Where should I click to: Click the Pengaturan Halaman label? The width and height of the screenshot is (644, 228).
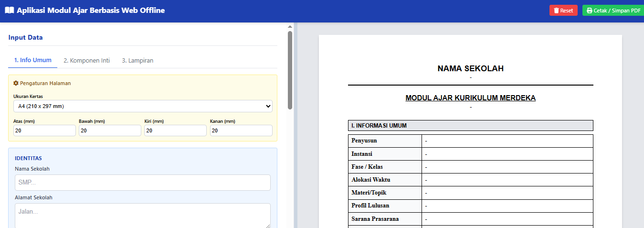point(45,83)
